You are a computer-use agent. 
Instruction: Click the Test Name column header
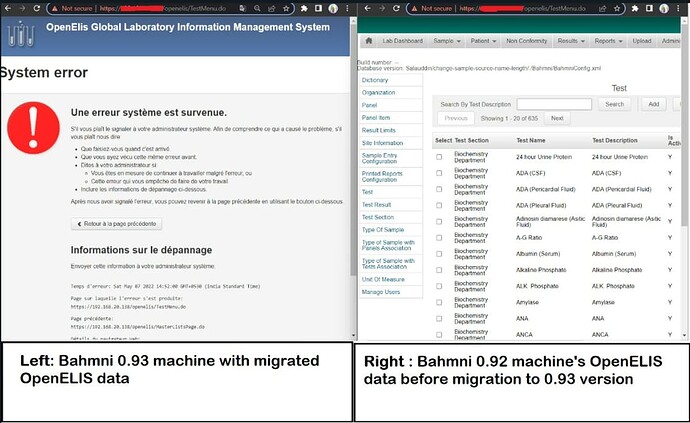[x=531, y=140]
